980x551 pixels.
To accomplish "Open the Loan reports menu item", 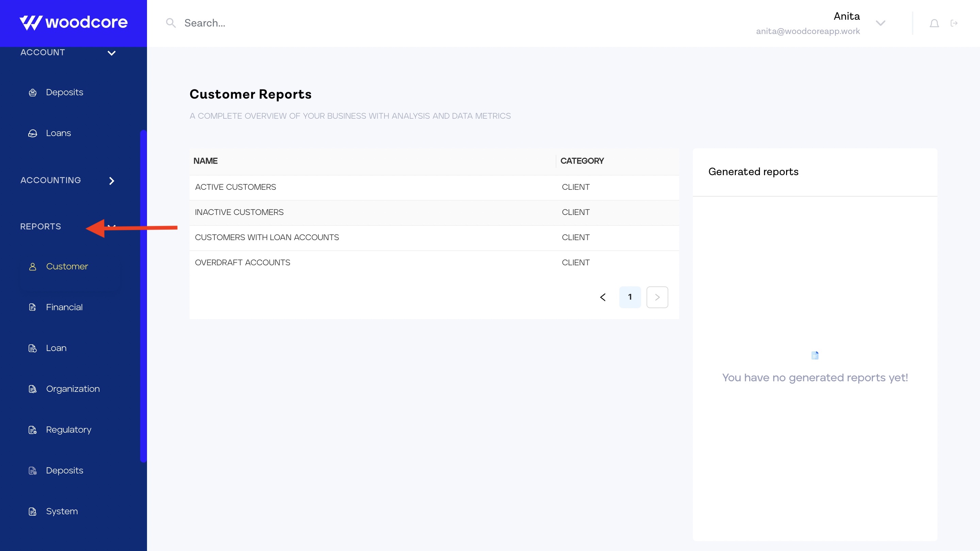I will 56,348.
